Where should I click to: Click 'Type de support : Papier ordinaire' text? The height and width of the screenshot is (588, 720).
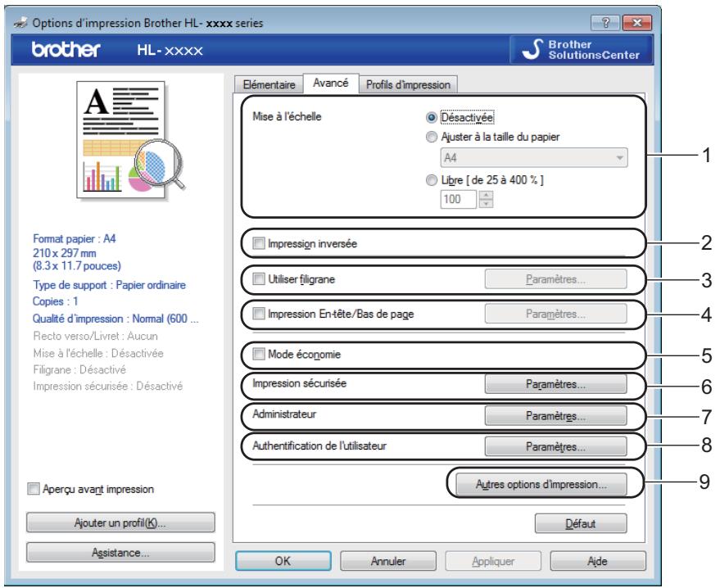109,285
